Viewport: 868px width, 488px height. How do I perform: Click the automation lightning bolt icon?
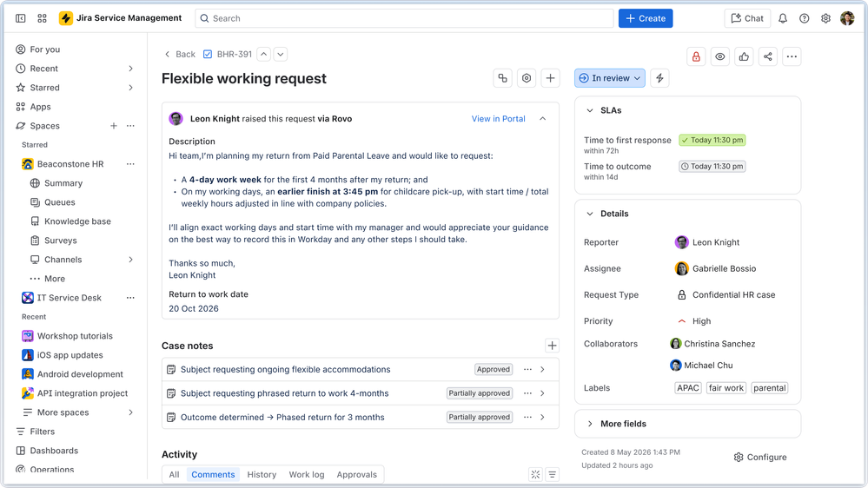659,78
